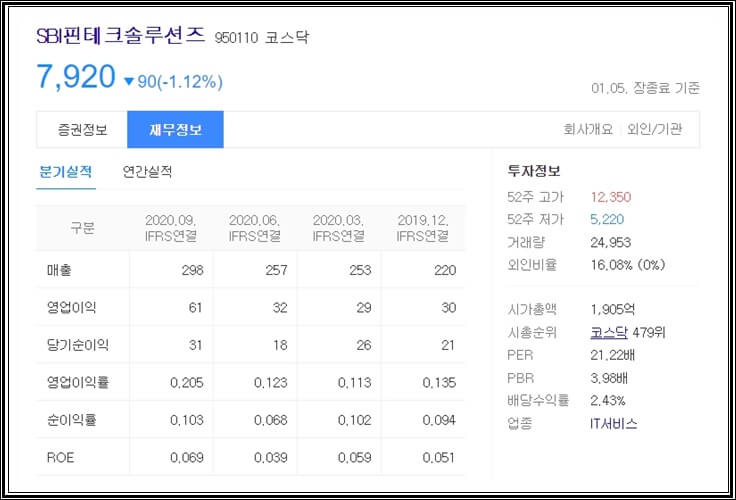
Task: Click the ROE value 0.069
Action: (x=186, y=457)
